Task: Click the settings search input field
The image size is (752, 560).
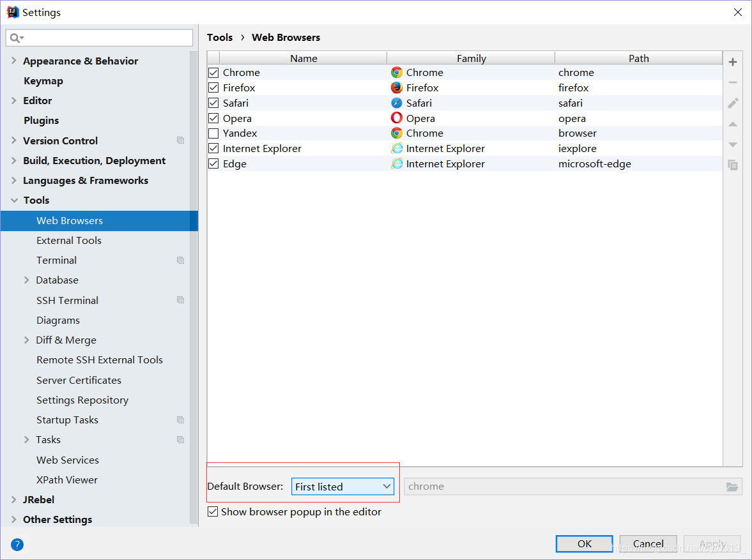Action: click(99, 38)
